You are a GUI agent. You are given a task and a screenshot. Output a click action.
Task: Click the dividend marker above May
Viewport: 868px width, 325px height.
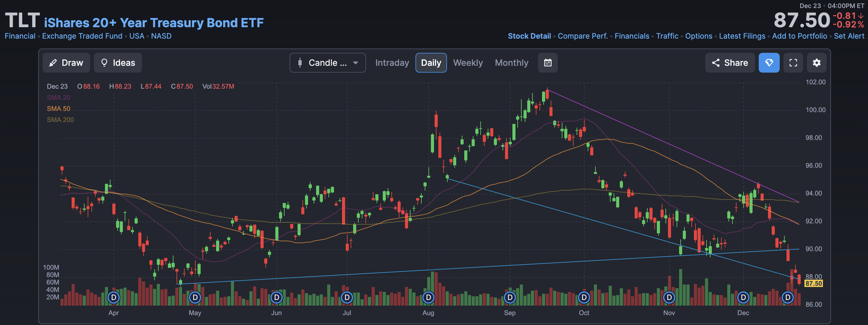point(195,298)
